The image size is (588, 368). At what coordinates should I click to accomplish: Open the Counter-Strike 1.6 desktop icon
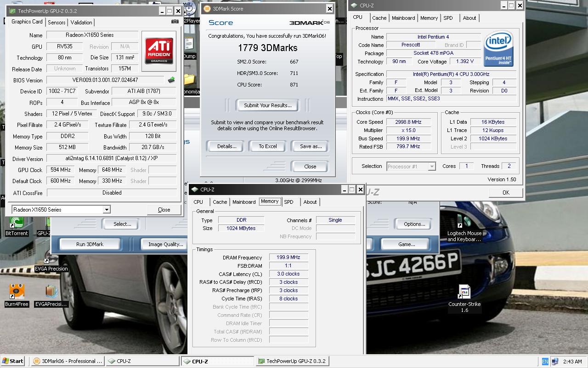click(464, 299)
